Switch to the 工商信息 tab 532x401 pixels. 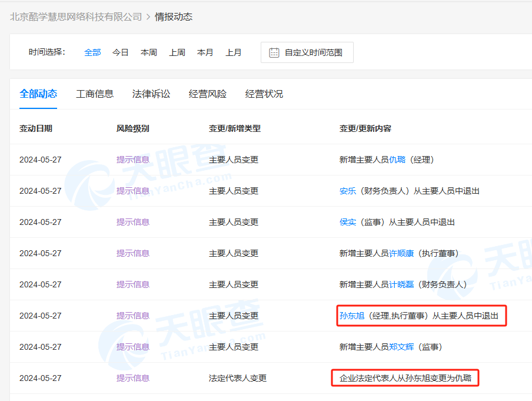(x=95, y=94)
